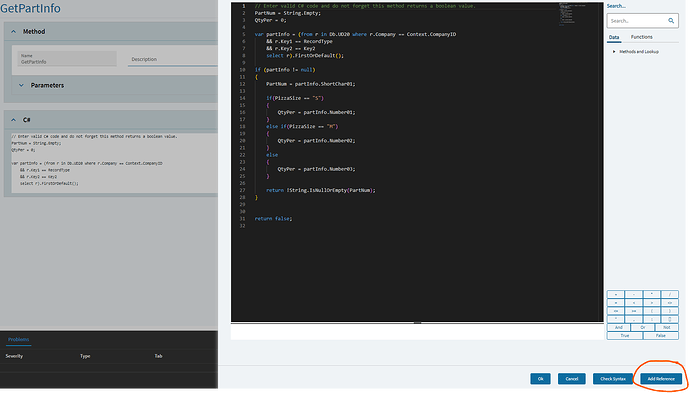
Task: Insert the Not logical operator
Action: point(667,327)
